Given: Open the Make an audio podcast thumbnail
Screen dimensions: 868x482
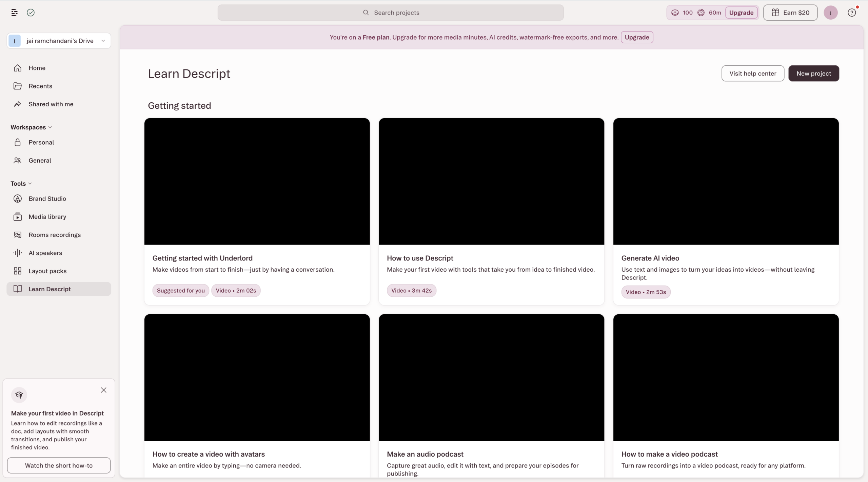Looking at the screenshot, I should pos(491,377).
